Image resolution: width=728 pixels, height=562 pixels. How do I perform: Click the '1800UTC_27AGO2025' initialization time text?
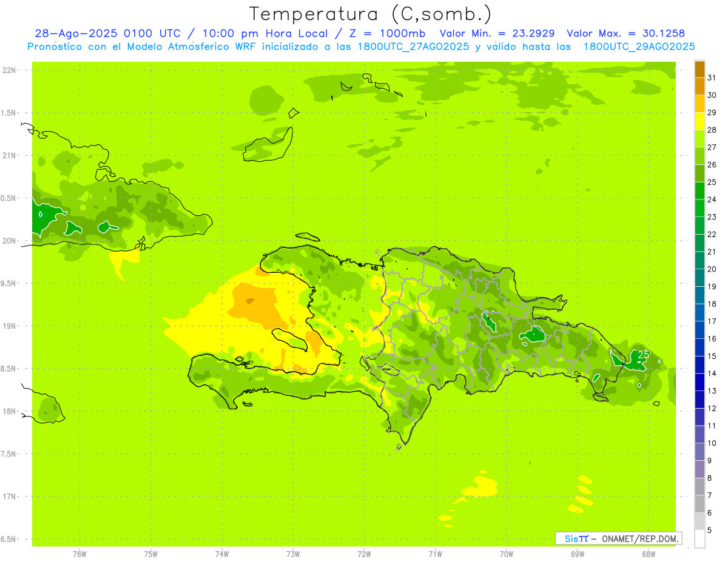pos(412,47)
